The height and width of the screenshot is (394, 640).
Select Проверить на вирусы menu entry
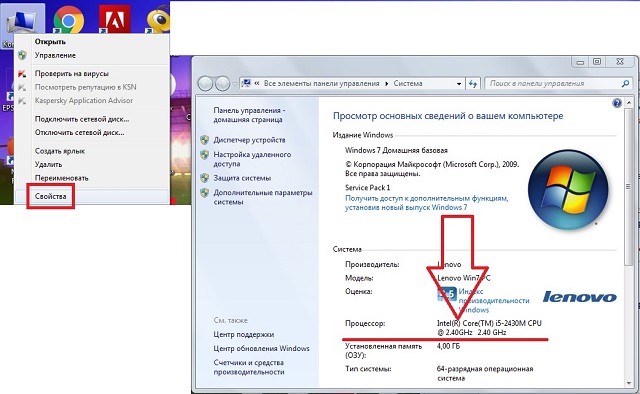tap(71, 73)
